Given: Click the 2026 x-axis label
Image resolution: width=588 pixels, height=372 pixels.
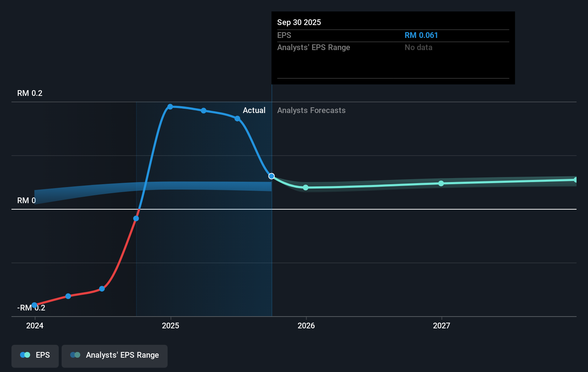Looking at the screenshot, I should pos(306,325).
